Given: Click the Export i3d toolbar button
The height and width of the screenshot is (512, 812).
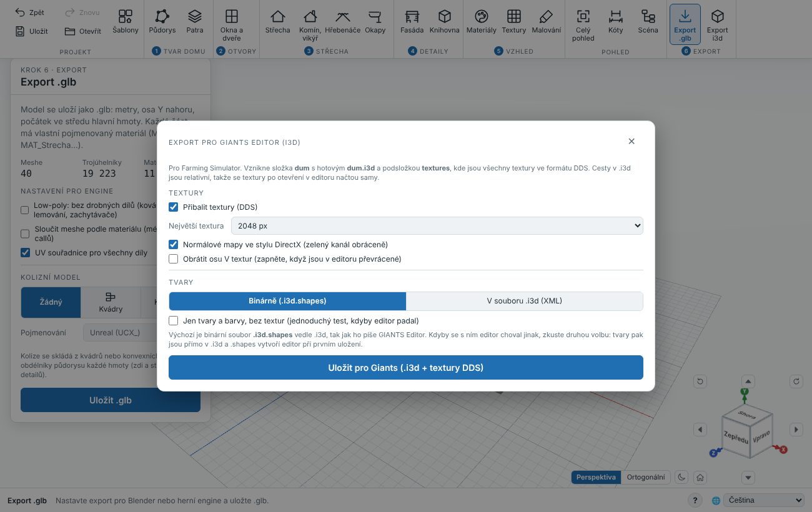Looking at the screenshot, I should [718, 25].
